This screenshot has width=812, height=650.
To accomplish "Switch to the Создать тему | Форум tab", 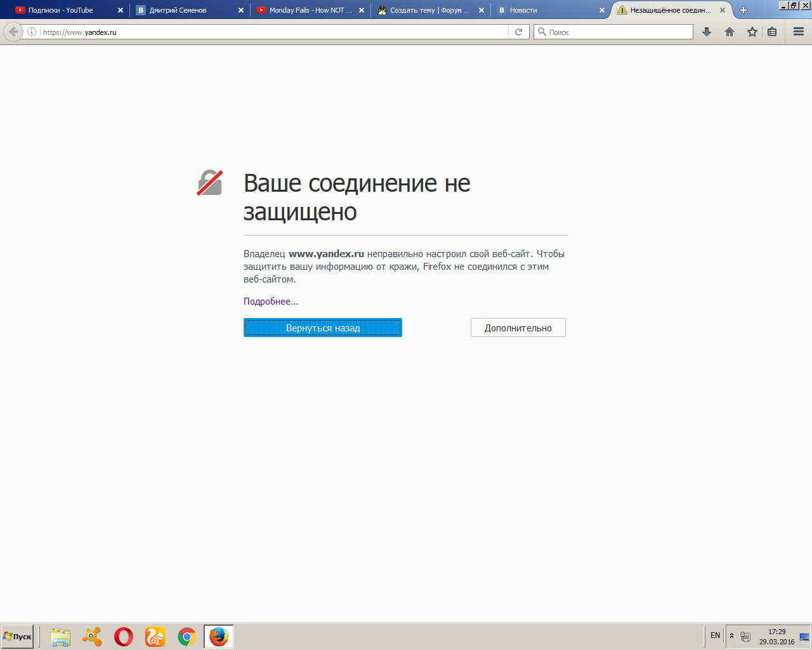I will 431,10.
